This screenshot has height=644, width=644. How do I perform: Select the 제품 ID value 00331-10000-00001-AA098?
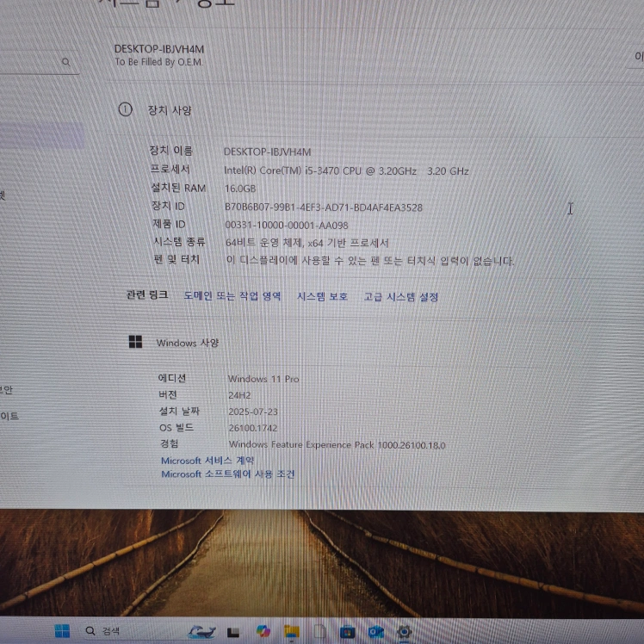point(287,225)
